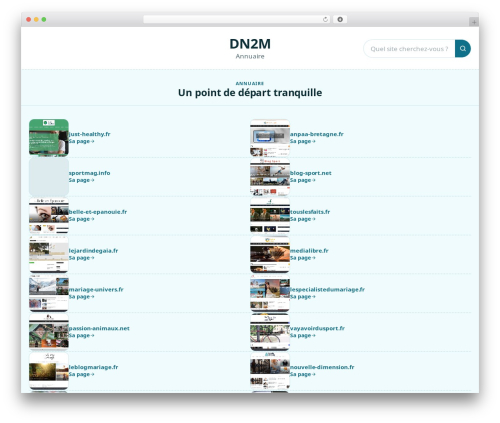
Task: Open 'Sa page' under lespecialistedumariage.fr
Action: (303, 297)
